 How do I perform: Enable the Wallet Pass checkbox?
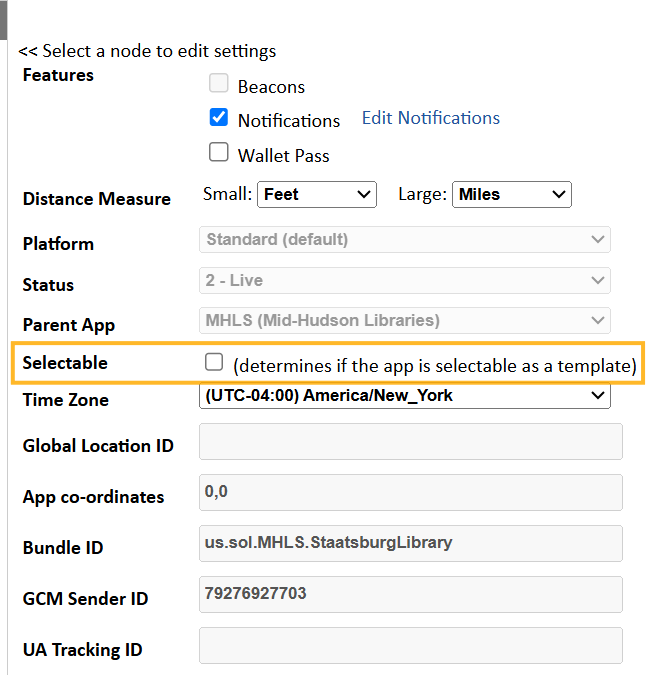click(219, 152)
